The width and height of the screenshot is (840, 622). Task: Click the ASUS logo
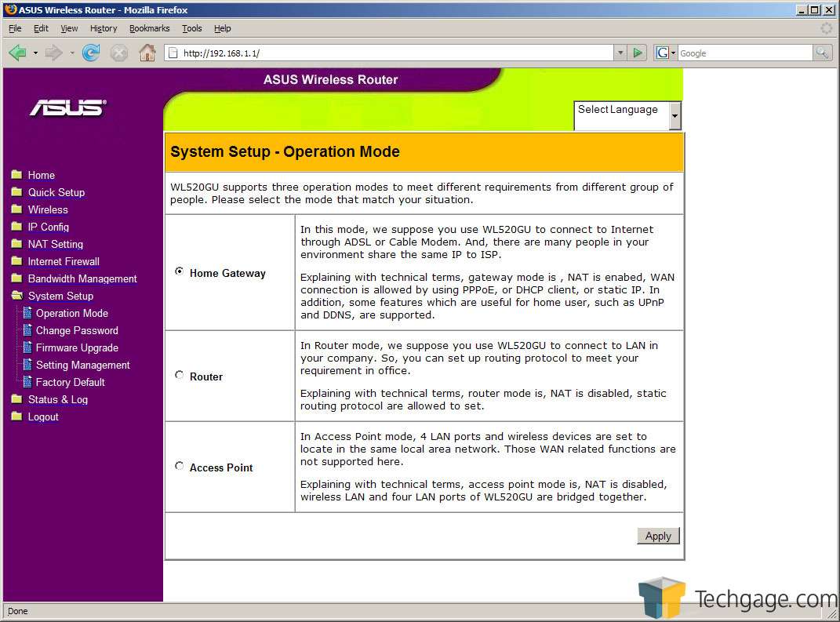68,107
